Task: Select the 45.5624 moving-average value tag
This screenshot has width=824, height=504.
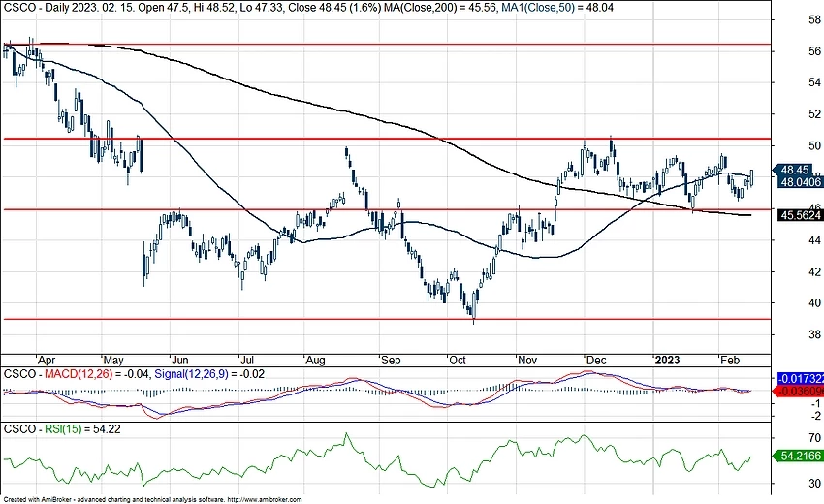Action: pyautogui.click(x=801, y=215)
